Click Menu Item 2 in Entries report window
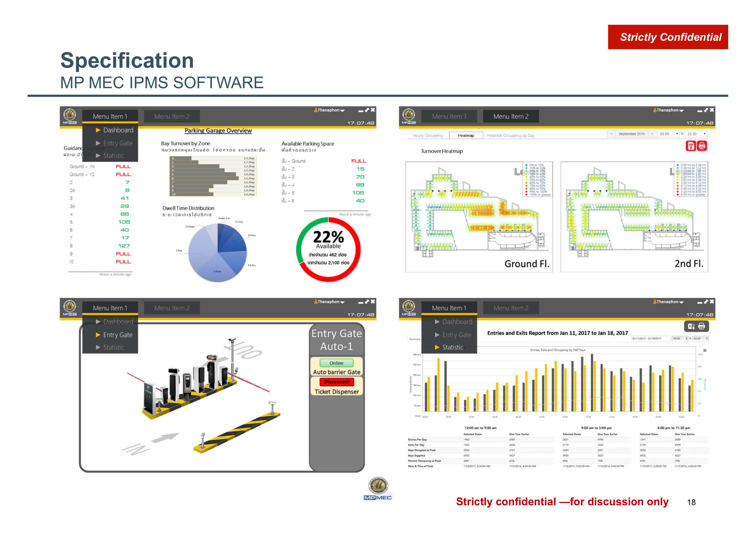Image resolution: width=756 pixels, height=535 pixels. click(x=511, y=308)
